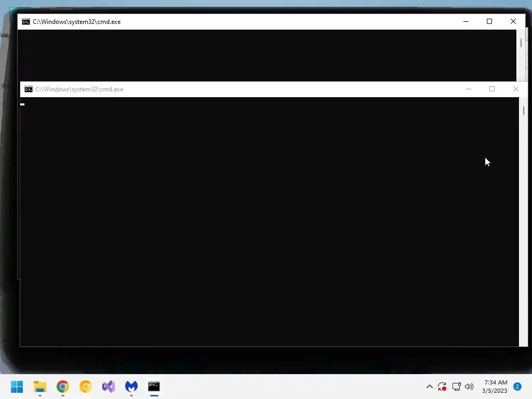This screenshot has width=532, height=399.
Task: Open the Windows Start menu
Action: point(17,387)
